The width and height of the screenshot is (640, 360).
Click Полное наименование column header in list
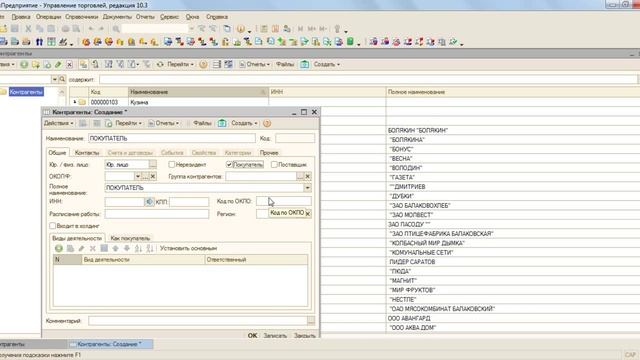[x=513, y=92]
